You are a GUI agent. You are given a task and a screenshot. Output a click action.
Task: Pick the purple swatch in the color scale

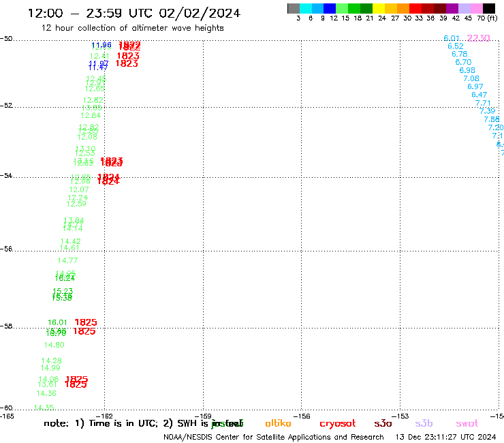(x=452, y=8)
